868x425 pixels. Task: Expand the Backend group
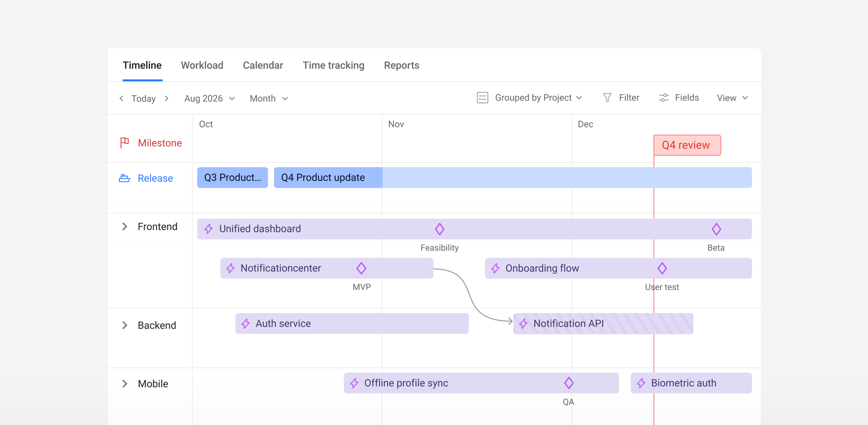tap(125, 325)
